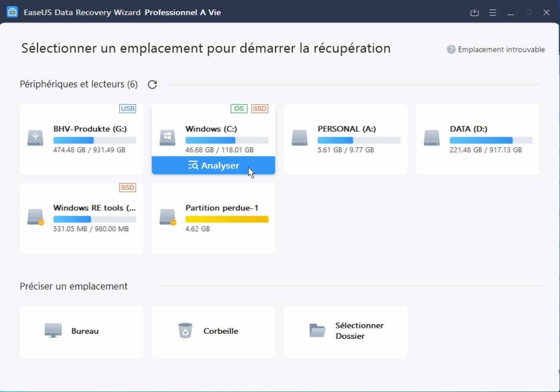
Task: Open the hamburger menu in title bar
Action: tap(493, 13)
